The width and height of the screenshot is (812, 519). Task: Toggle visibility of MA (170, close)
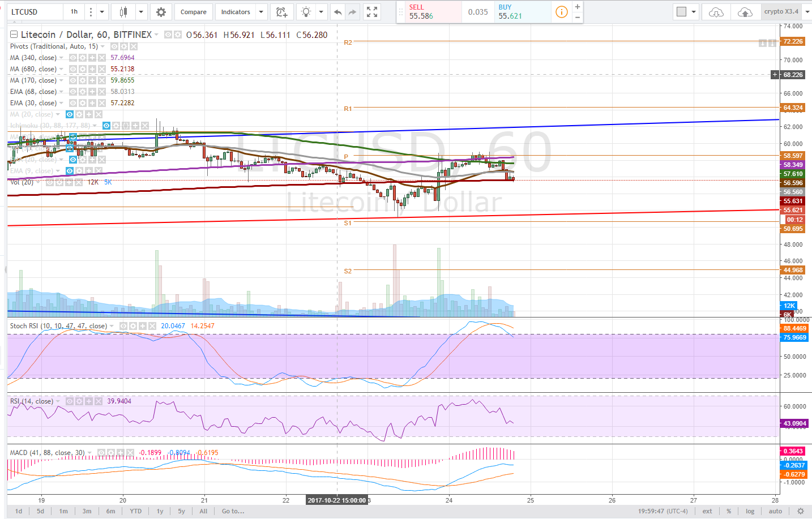coord(73,80)
